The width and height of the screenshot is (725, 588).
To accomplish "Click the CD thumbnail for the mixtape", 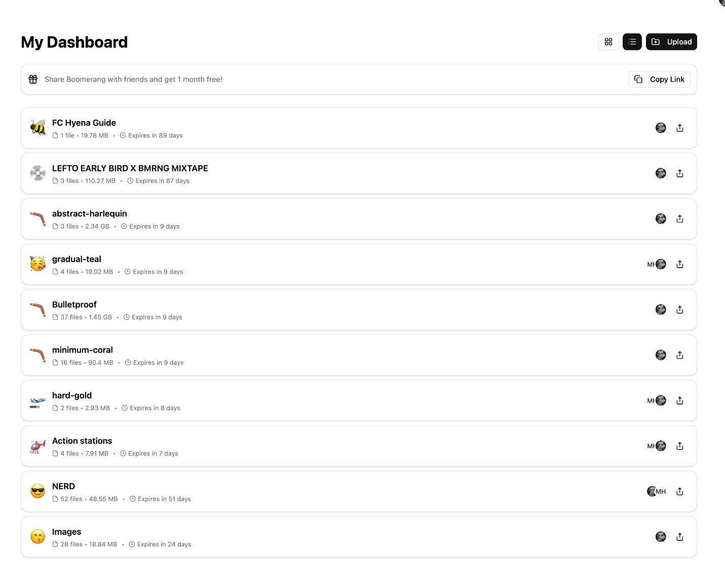I will point(37,173).
